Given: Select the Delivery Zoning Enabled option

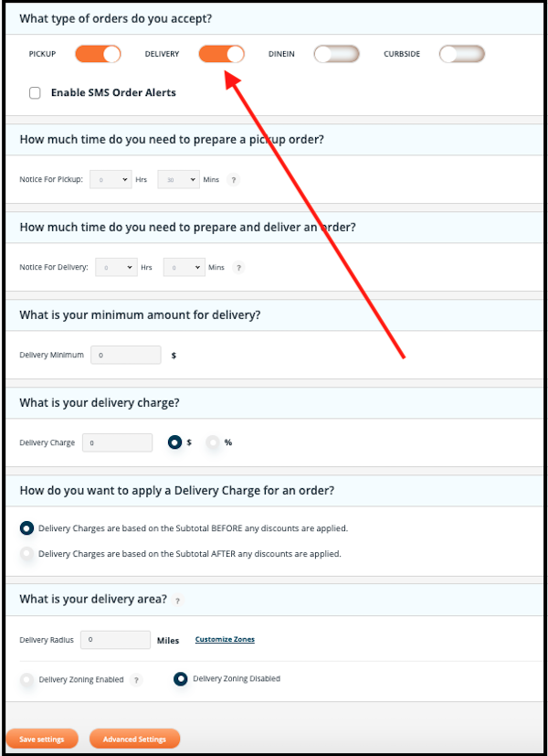Looking at the screenshot, I should 26,679.
